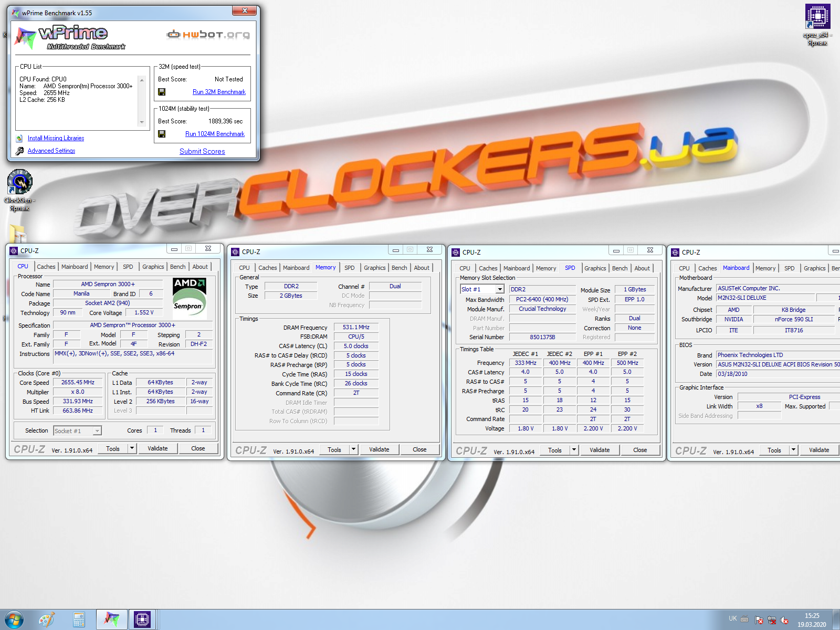The height and width of the screenshot is (630, 840).
Task: Click the network status tray icon
Action: (772, 620)
